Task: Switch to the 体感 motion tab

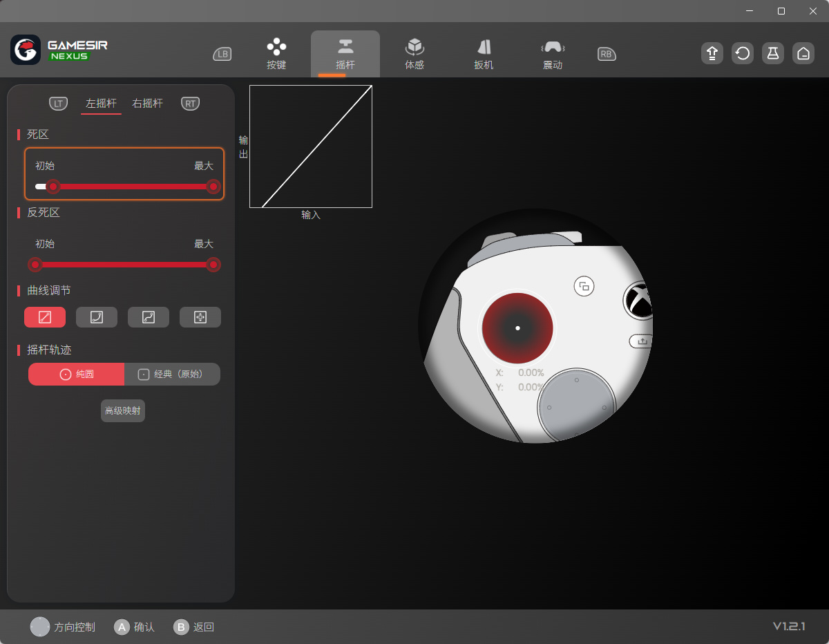Action: [x=414, y=54]
